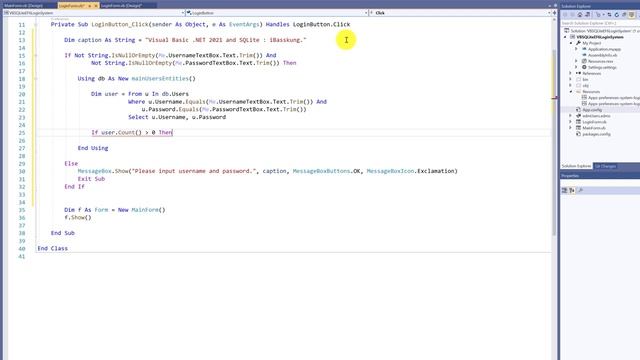Screen dimensions: 640x360
Task: Collapse the If block on line 15
Action: click(x=36, y=55)
